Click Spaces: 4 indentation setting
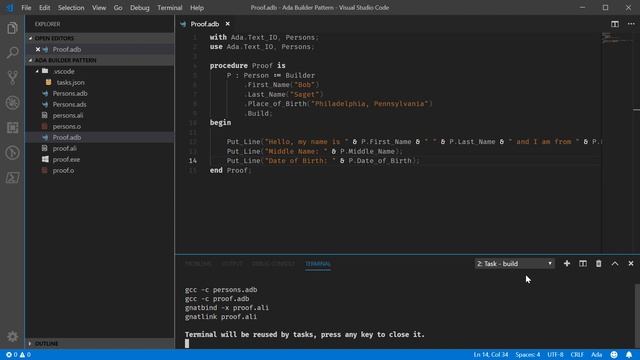 (x=528, y=355)
